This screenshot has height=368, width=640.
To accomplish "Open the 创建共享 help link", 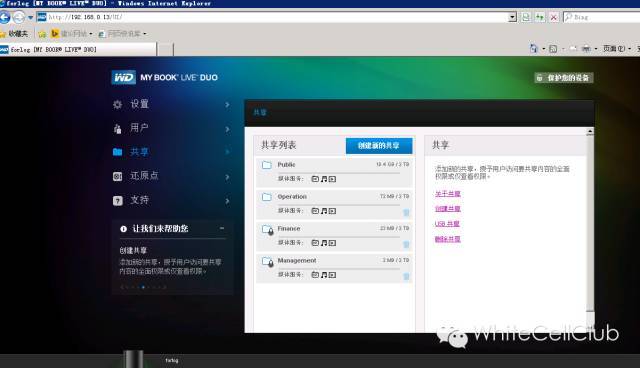I will 448,209.
